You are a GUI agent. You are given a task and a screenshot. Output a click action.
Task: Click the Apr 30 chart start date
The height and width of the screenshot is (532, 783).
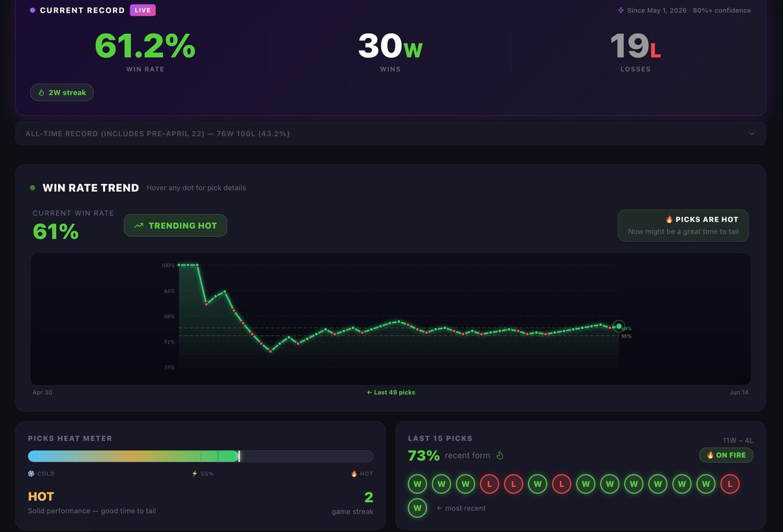pos(42,392)
